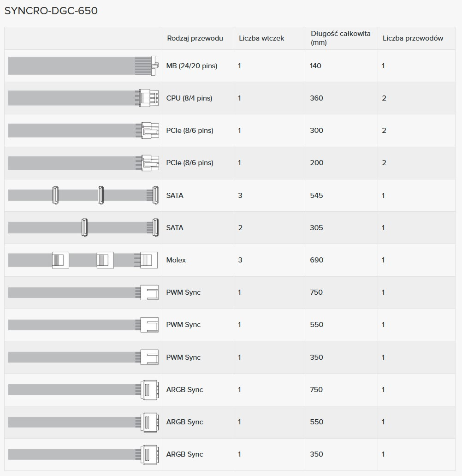Click the two-connector SATA cable illustration
The width and height of the screenshot is (462, 476).
[83, 228]
